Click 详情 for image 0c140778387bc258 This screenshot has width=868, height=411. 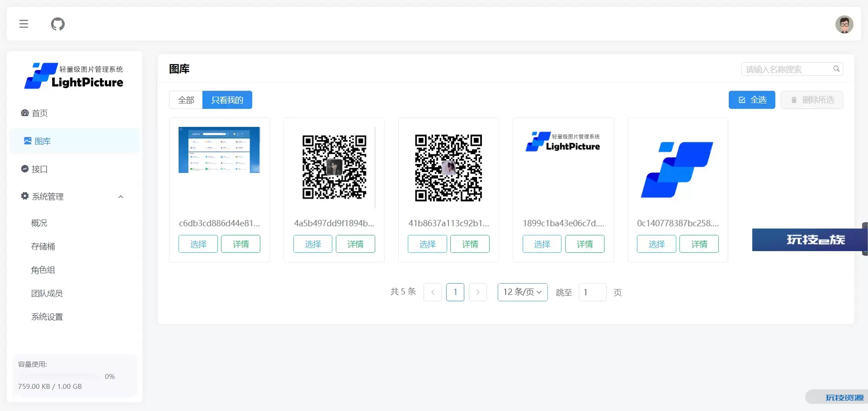[x=699, y=244]
